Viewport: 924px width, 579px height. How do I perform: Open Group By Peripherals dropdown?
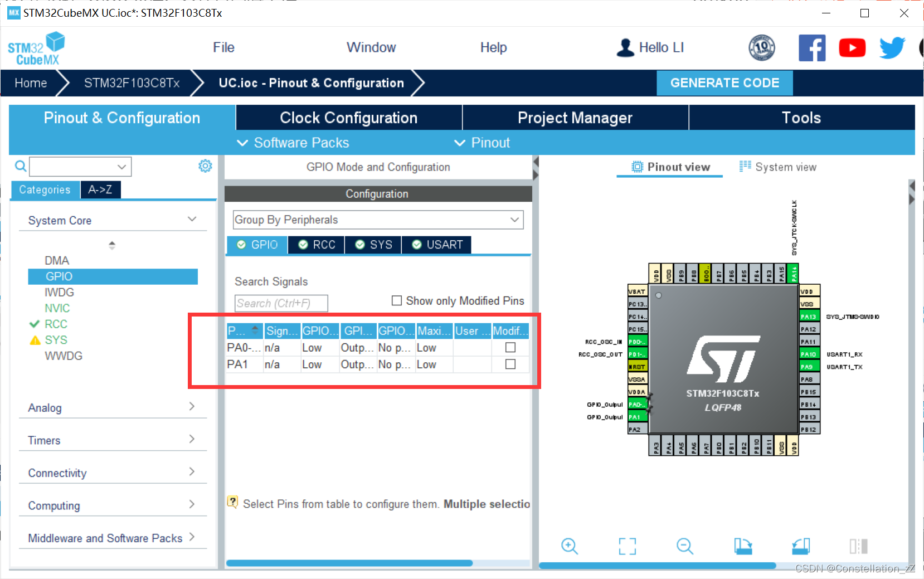click(x=378, y=220)
